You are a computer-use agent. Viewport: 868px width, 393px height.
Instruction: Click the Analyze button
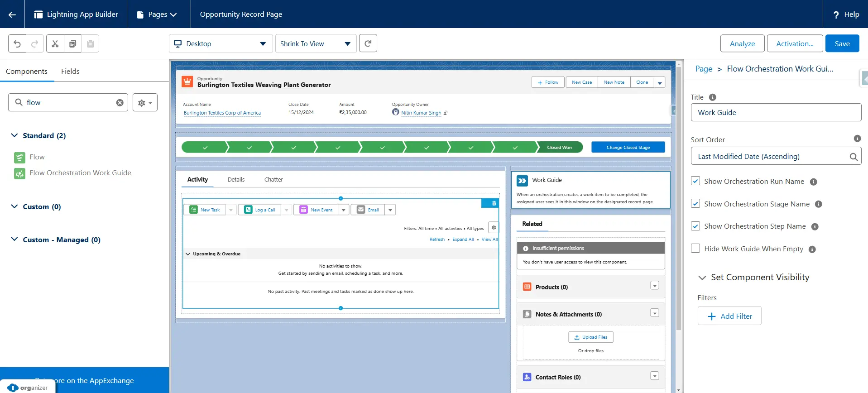click(742, 43)
